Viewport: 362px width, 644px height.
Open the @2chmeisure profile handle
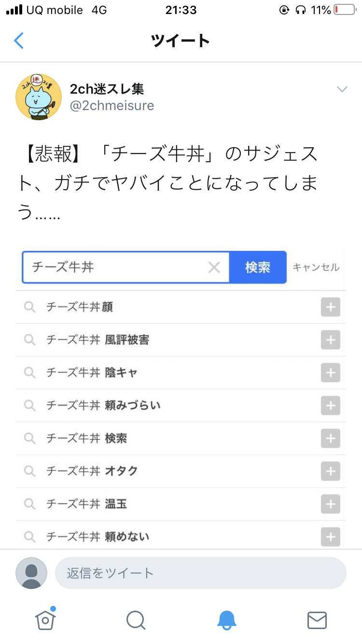(x=112, y=105)
